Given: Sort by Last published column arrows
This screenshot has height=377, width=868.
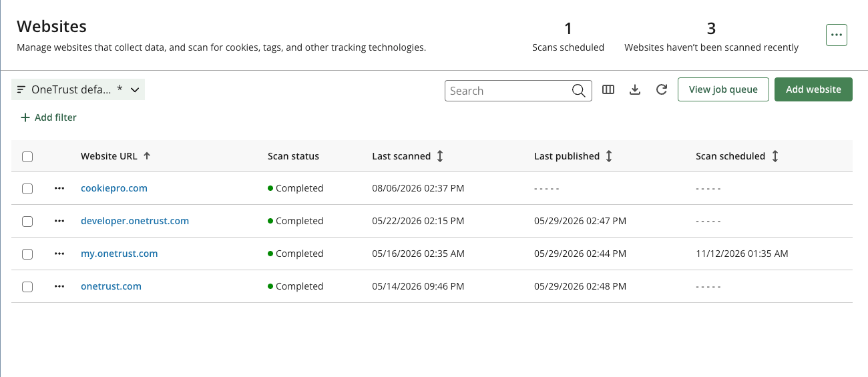Looking at the screenshot, I should point(609,156).
